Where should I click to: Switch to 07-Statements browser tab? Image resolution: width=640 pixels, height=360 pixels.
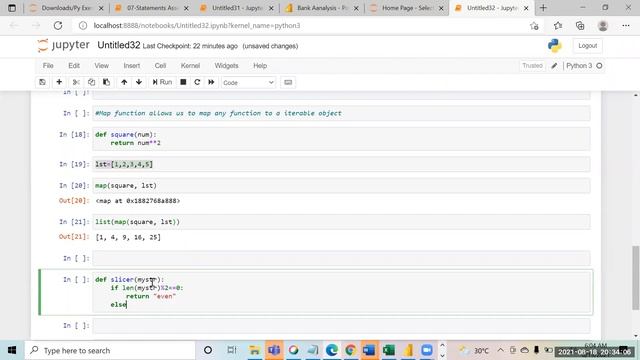pyautogui.click(x=151, y=8)
